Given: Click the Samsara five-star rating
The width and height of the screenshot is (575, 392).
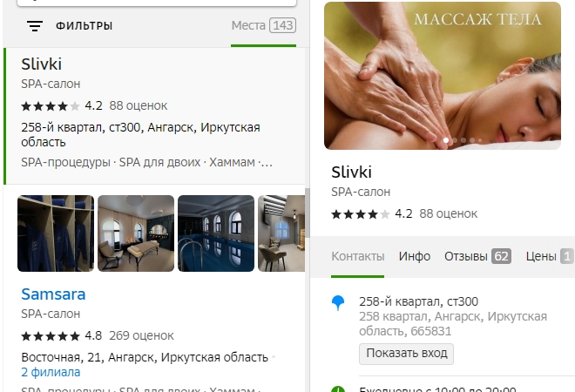Looking at the screenshot, I should (x=51, y=335).
